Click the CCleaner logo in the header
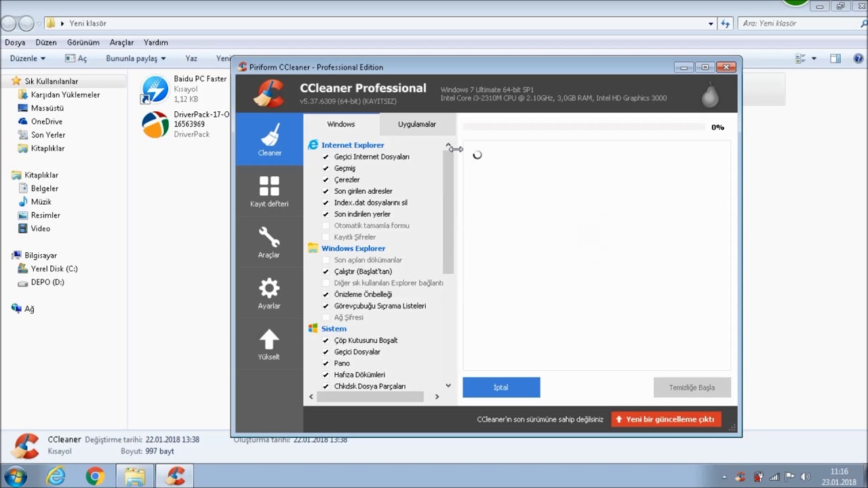The width and height of the screenshot is (868, 488). (269, 94)
